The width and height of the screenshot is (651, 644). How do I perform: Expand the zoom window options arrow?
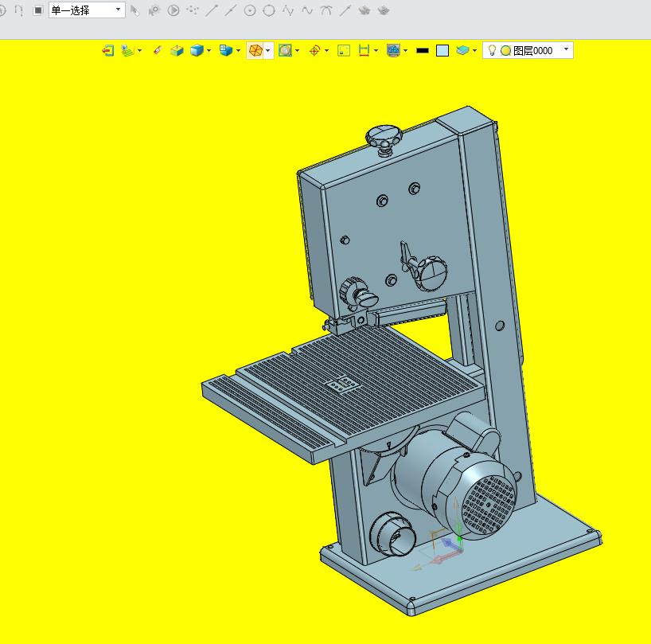click(298, 51)
